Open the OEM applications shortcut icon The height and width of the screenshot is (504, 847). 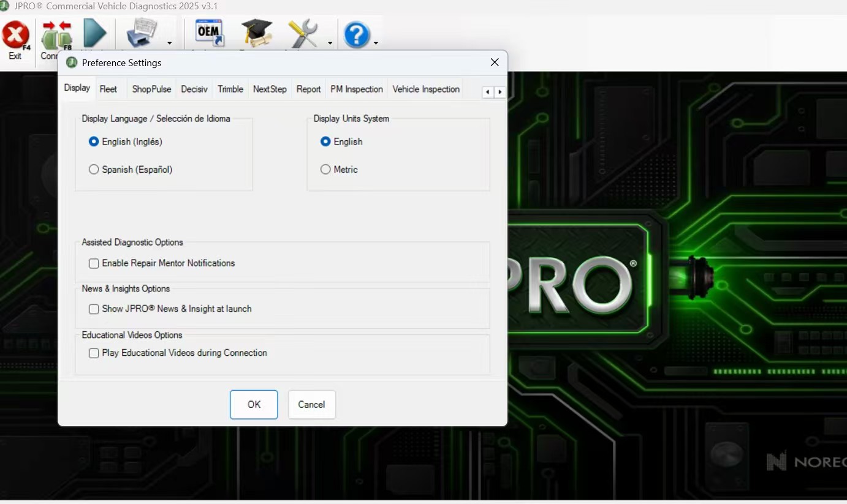[x=210, y=33]
